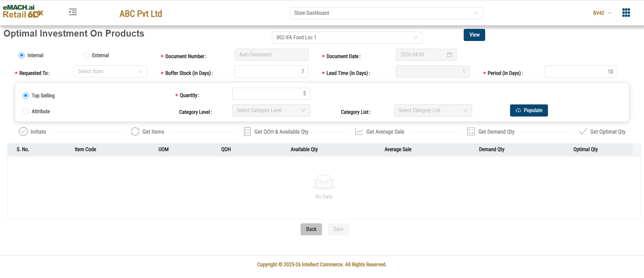Select the Top Selling radio option

click(x=26, y=96)
